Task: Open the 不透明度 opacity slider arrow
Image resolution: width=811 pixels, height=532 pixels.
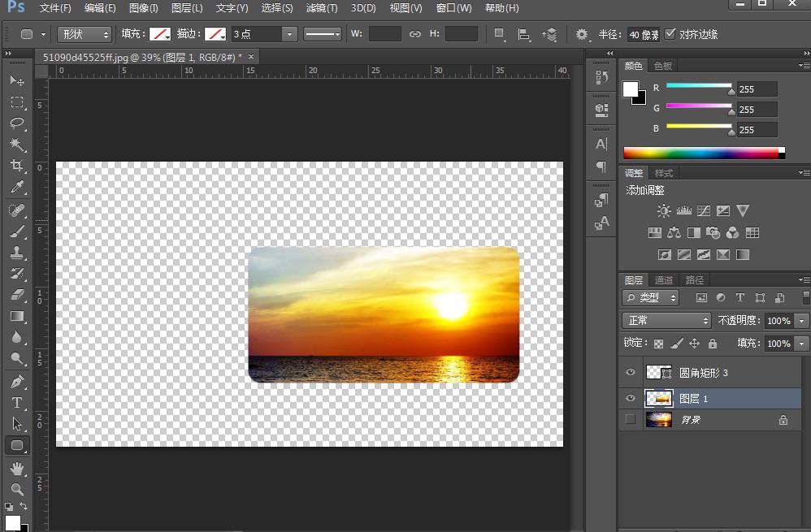Action: [802, 321]
